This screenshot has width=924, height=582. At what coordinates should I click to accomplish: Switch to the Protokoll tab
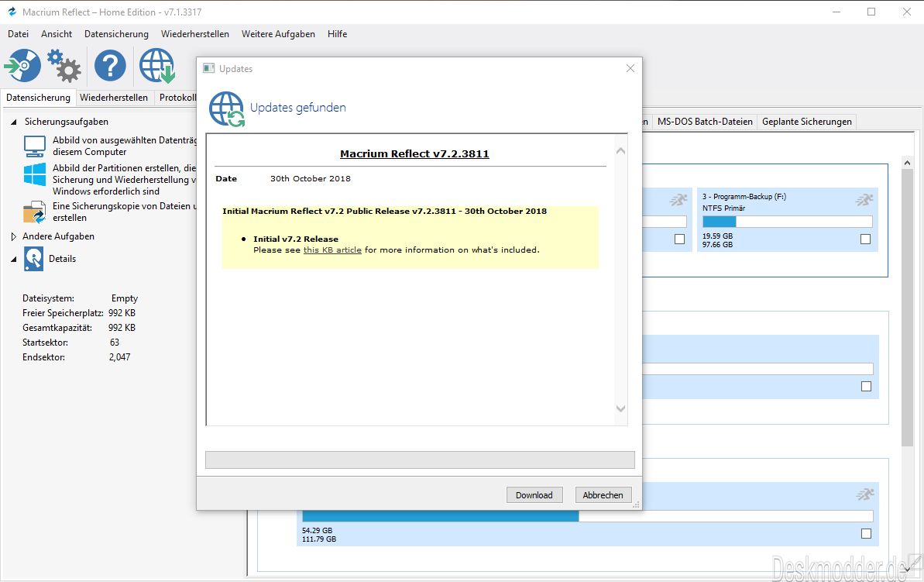click(x=176, y=98)
